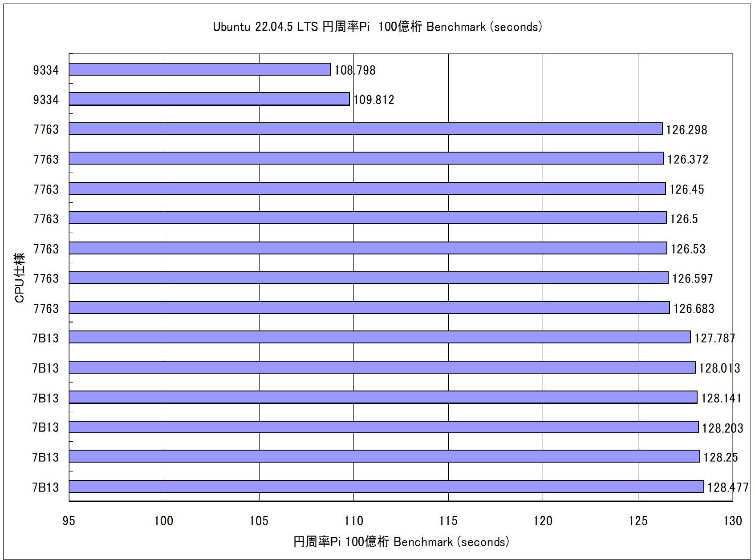
Task: Click the 115 tick label on x-axis
Action: click(x=448, y=521)
